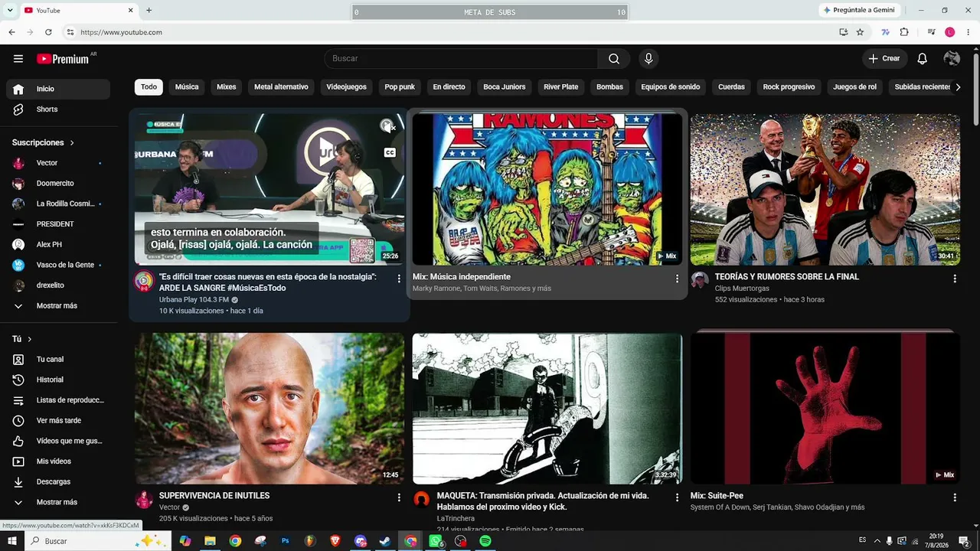Open the Vector channel avatar below the video
This screenshot has width=980, height=551.
pos(144,500)
